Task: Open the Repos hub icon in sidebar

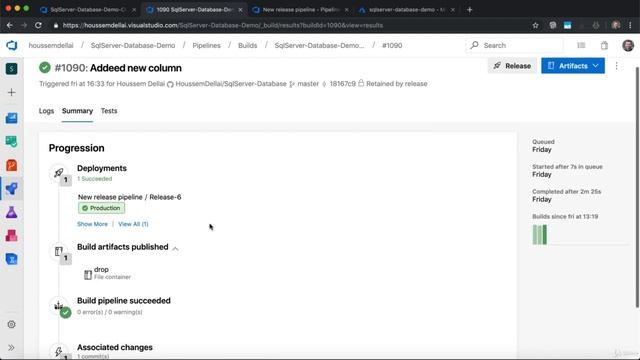Action: [11, 165]
